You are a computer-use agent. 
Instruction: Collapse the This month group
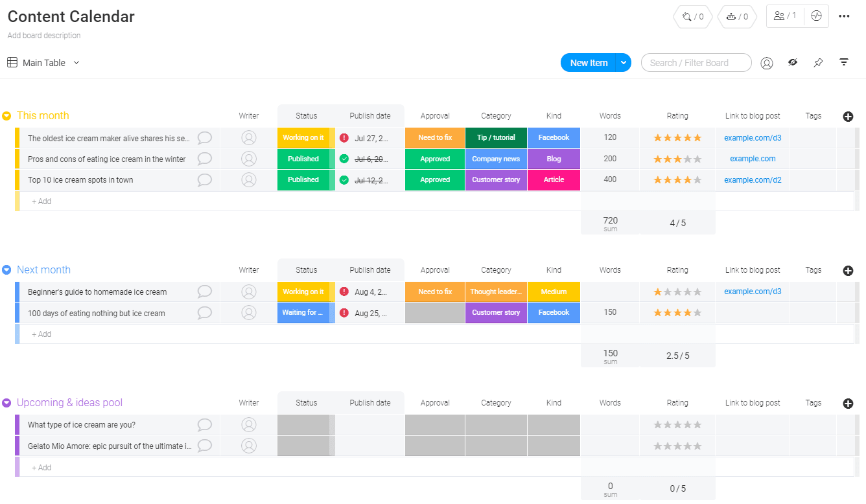coord(6,116)
